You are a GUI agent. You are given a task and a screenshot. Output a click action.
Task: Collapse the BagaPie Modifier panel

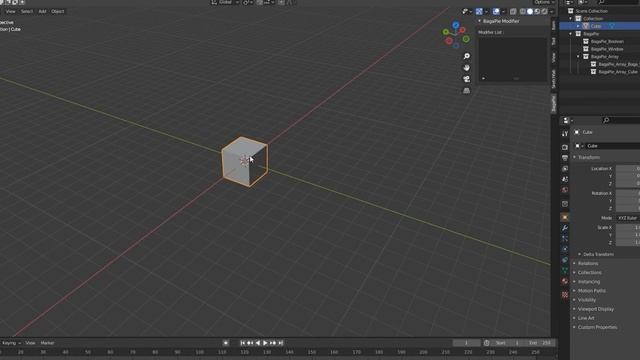click(480, 21)
